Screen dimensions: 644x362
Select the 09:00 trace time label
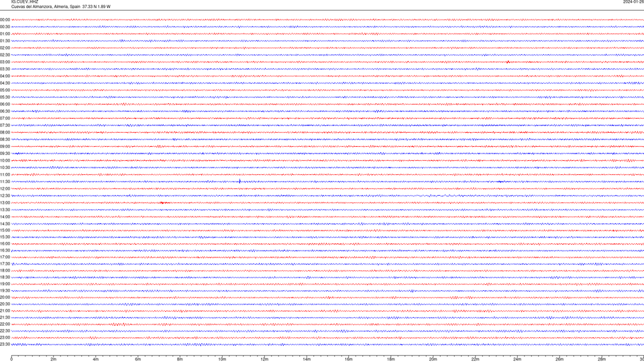(x=5, y=147)
